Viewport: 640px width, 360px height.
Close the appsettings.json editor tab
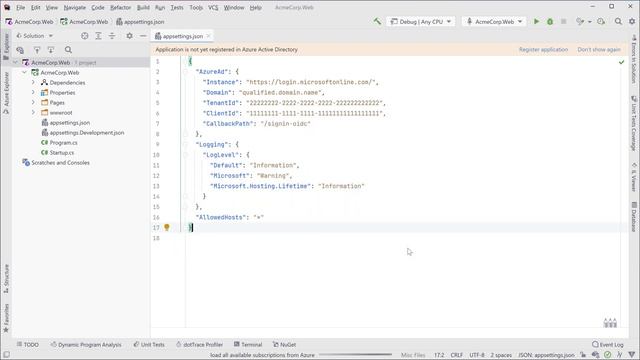(x=209, y=36)
